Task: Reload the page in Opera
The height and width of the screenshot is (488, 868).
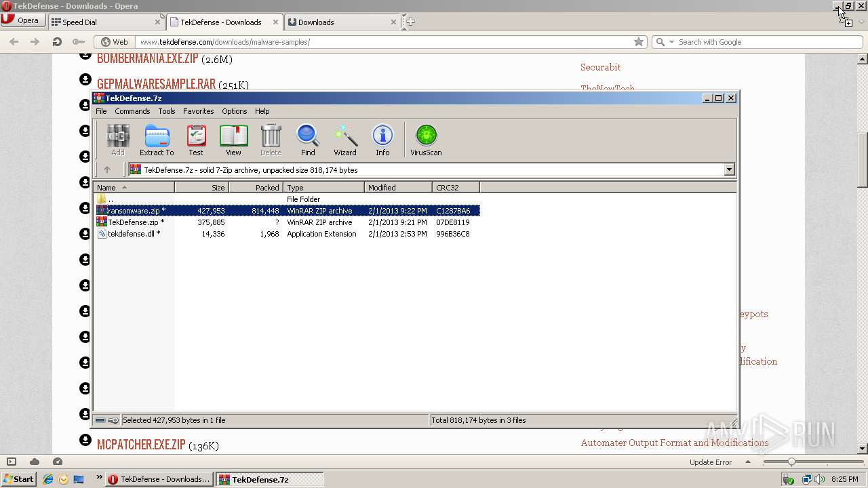Action: [57, 42]
